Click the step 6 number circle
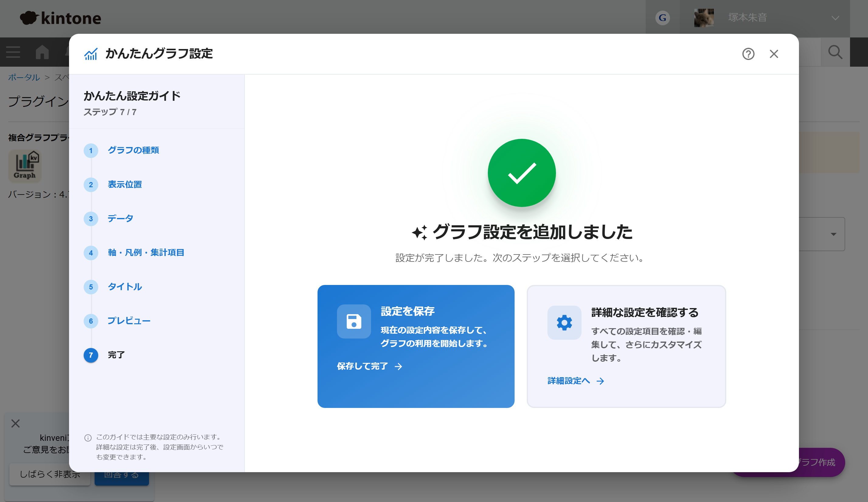 coord(91,321)
